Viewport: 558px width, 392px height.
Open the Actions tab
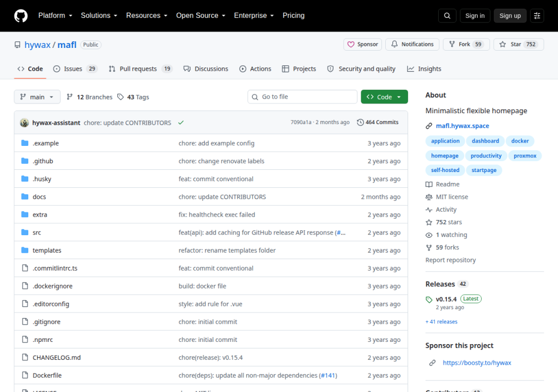pos(255,69)
